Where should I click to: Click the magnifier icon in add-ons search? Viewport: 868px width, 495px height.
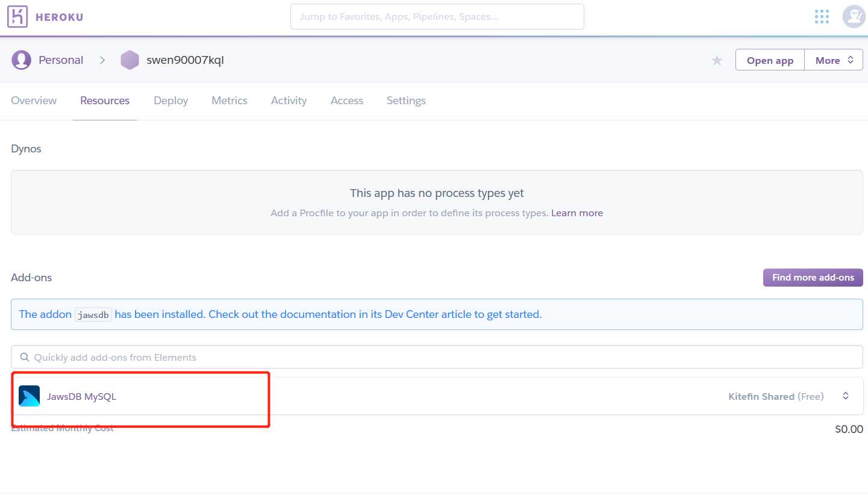tap(25, 357)
